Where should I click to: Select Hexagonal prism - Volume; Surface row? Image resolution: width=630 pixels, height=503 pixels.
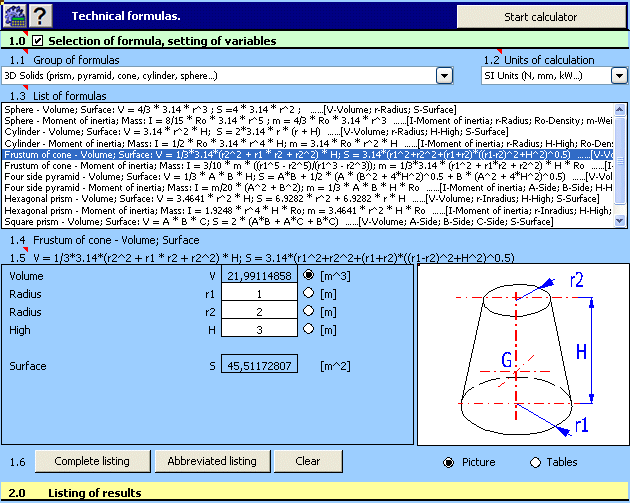[x=308, y=198]
